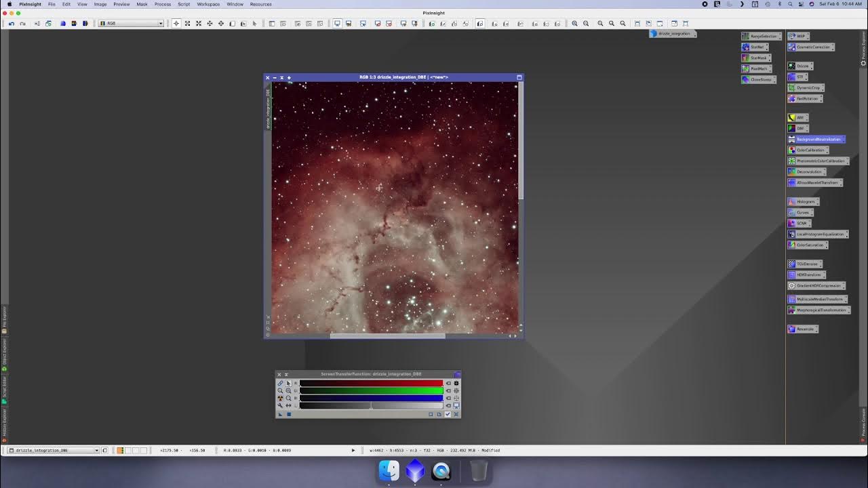Open the HDRTransform process icon
Viewport: 868px width, 488px height.
[806, 274]
